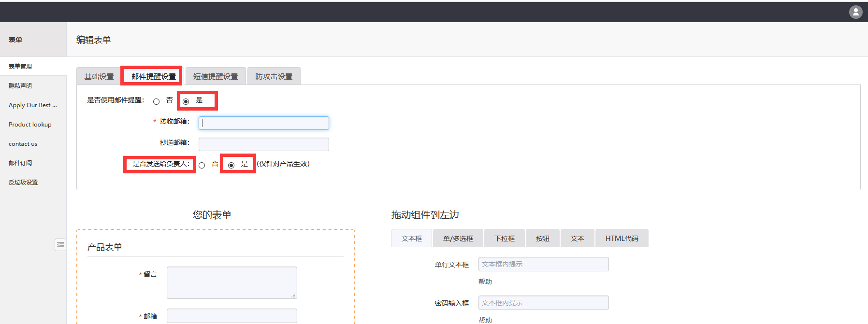868x324 pixels.
Task: Click the user profile avatar icon
Action: (855, 12)
